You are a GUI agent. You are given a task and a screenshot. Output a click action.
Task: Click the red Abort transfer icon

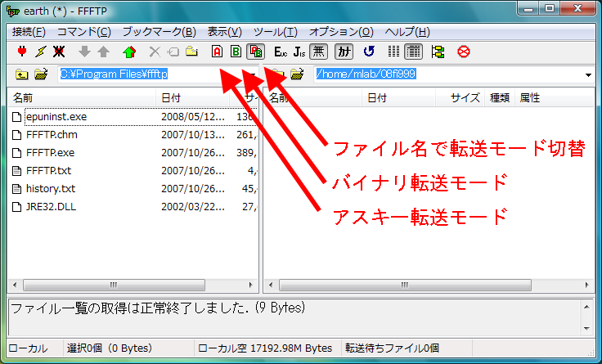464,52
